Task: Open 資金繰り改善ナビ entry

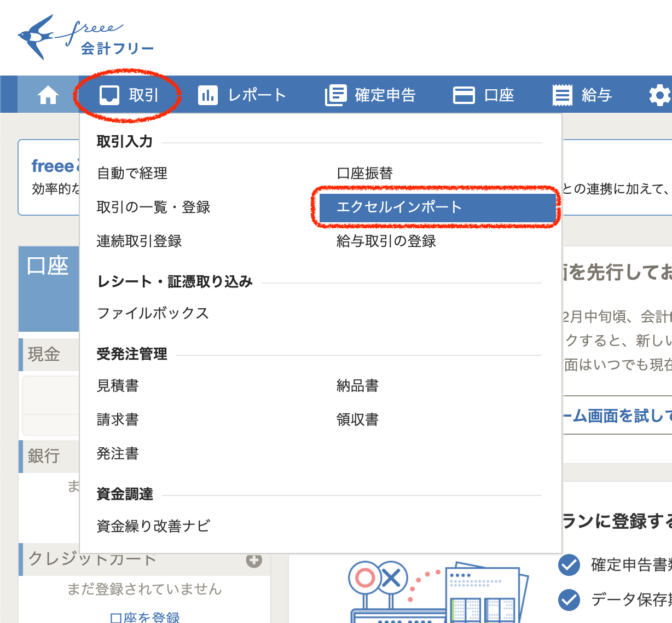Action: coord(153,526)
